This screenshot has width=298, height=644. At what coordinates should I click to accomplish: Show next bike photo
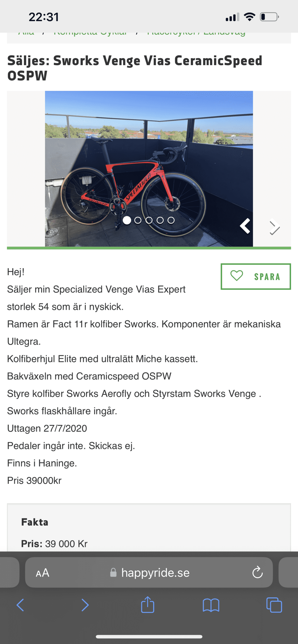(274, 227)
